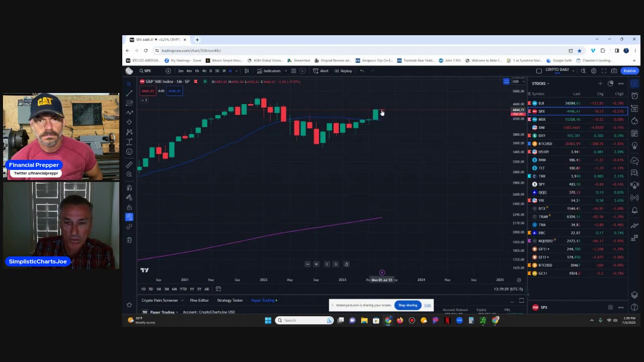The image size is (644, 362).
Task: Open watchlist advanced view pie icon
Action: 610,83
